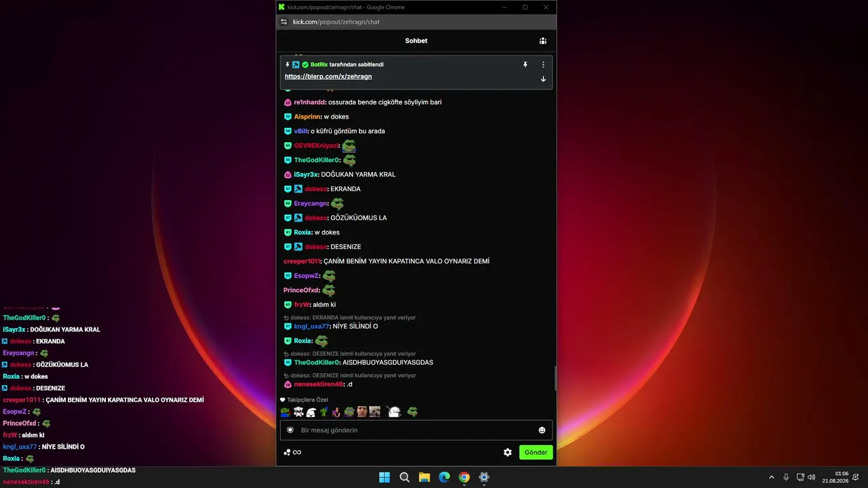Expand the pinned message with down arrow

pyautogui.click(x=543, y=79)
